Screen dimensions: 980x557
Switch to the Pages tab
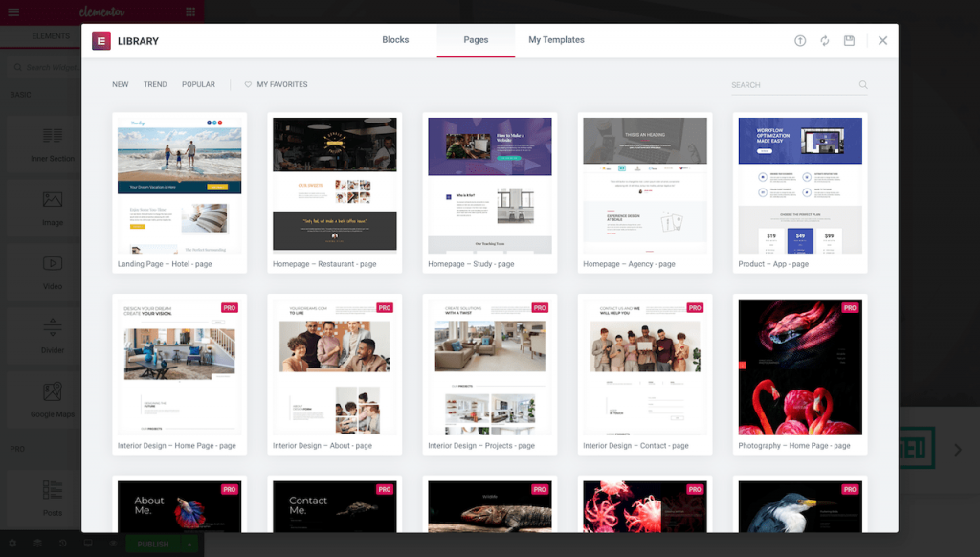click(476, 40)
